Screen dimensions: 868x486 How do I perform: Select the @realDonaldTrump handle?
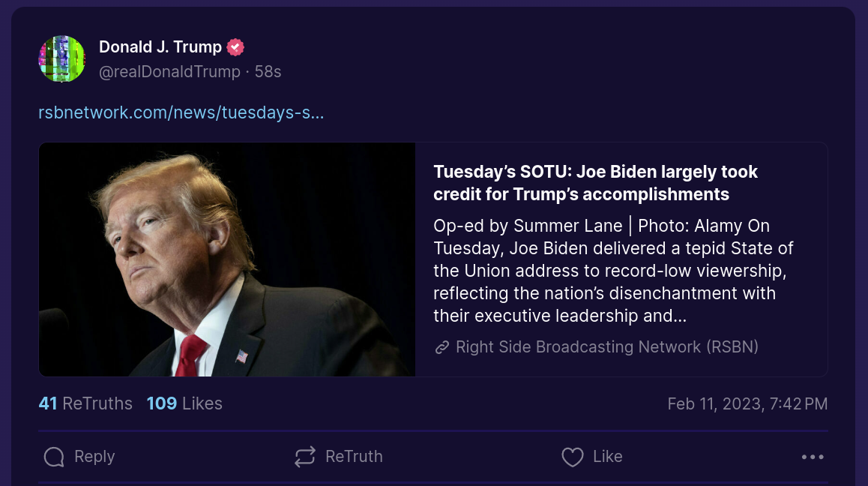[x=169, y=72]
